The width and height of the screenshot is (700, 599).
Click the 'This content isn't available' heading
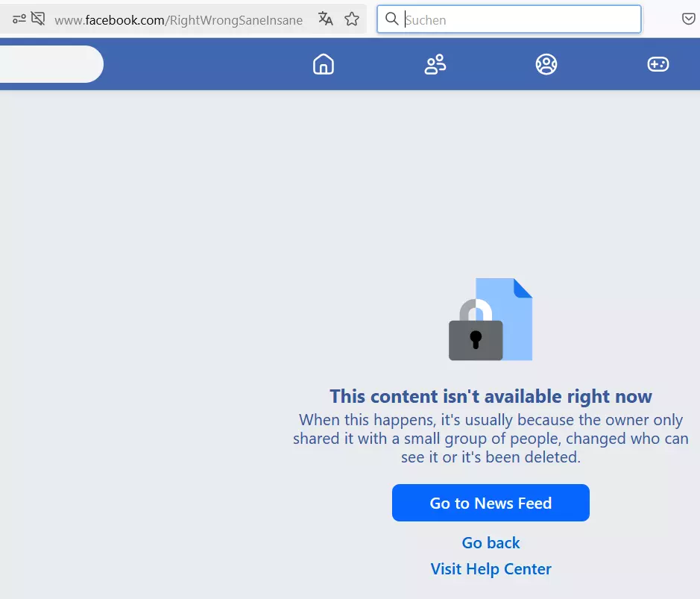coord(491,396)
